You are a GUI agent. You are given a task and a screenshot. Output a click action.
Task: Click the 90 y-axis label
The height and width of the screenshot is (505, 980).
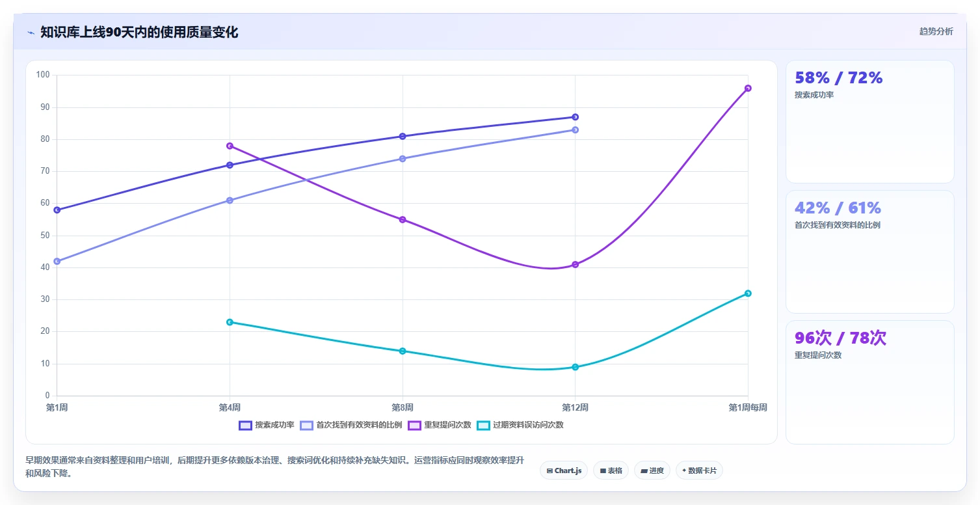(x=45, y=107)
